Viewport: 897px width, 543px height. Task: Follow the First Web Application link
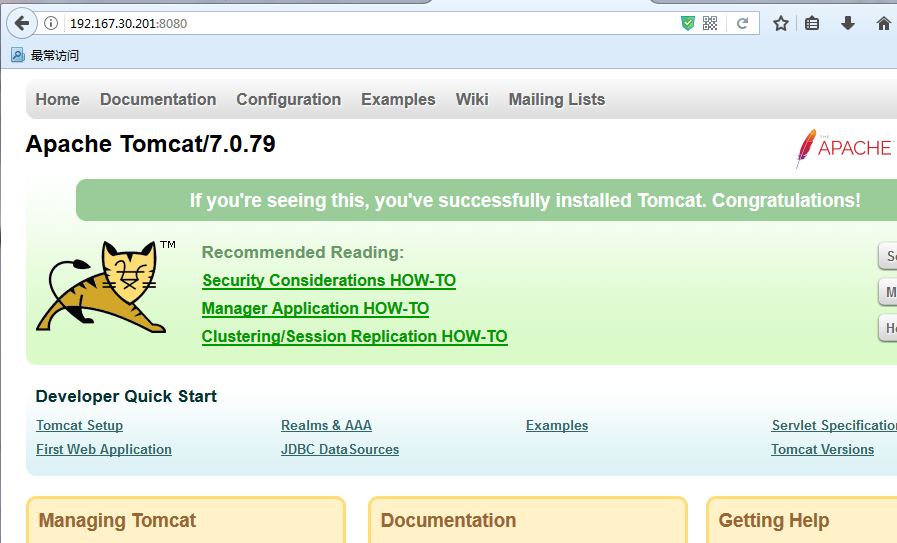coord(104,450)
